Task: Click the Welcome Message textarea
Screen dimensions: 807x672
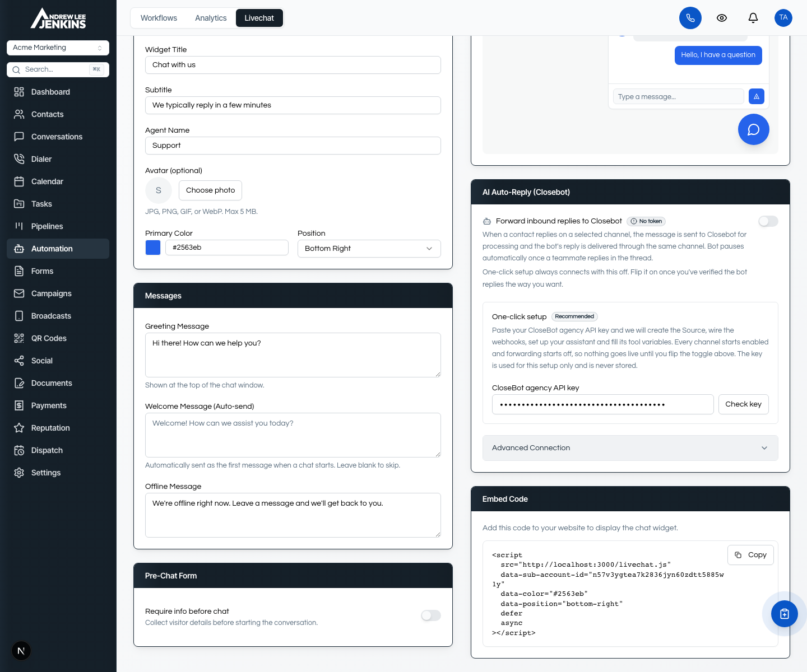Action: tap(293, 435)
